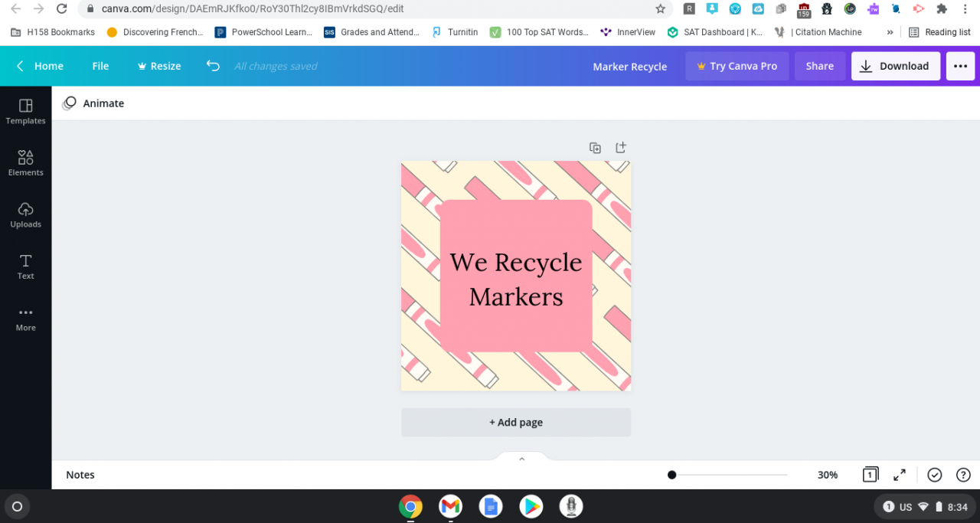Click the Download button
980x523 pixels.
[x=895, y=66]
